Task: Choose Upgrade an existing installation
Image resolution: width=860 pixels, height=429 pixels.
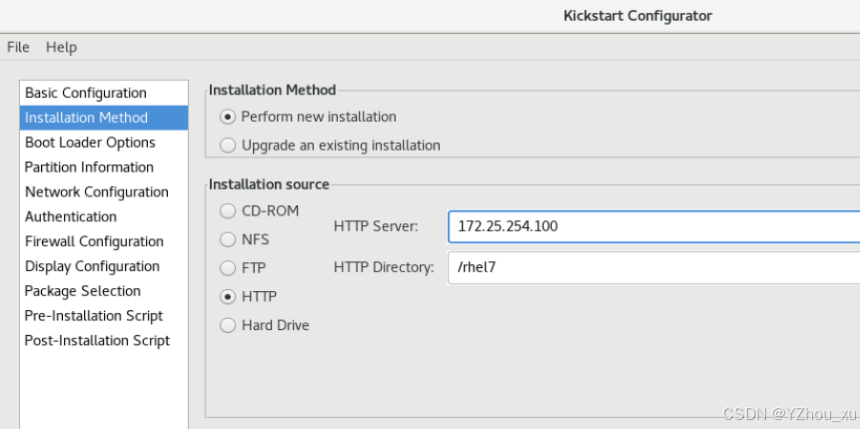Action: [x=227, y=146]
